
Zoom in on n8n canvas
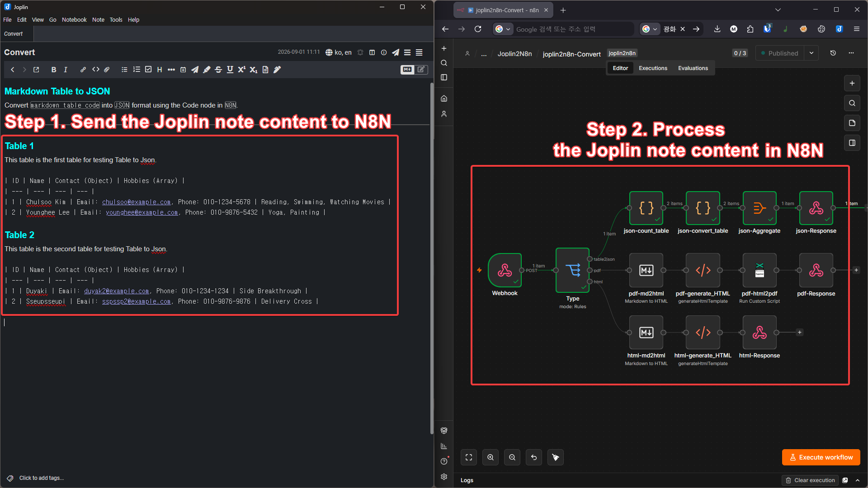coord(491,457)
